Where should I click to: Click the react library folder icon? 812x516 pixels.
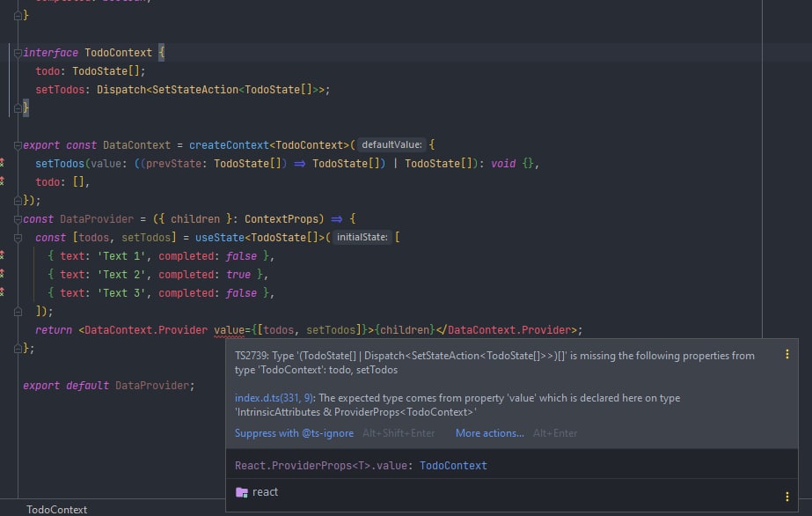tap(242, 492)
